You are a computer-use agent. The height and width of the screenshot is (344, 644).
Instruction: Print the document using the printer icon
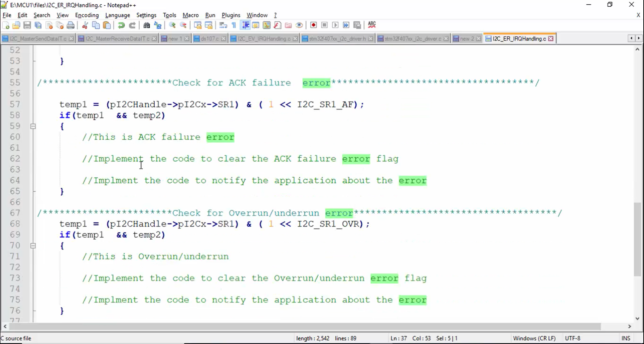70,25
